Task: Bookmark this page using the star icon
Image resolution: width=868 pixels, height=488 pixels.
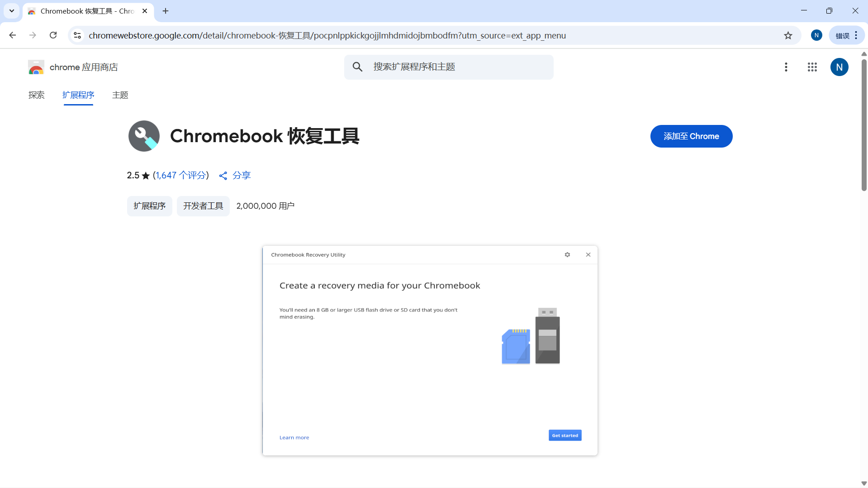Action: 788,35
